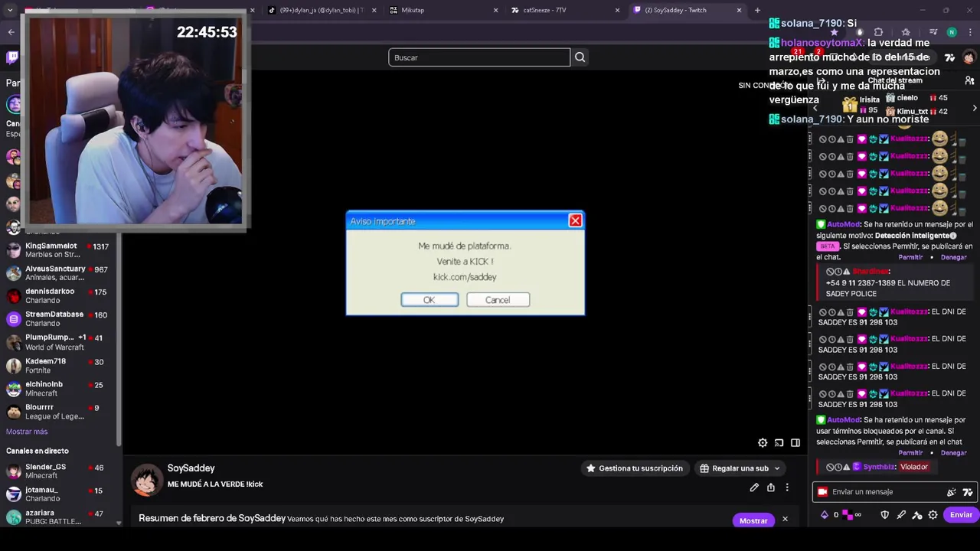Click the warning icon on Synthbiz message
Screen dimensions: 980x551
coord(846,467)
